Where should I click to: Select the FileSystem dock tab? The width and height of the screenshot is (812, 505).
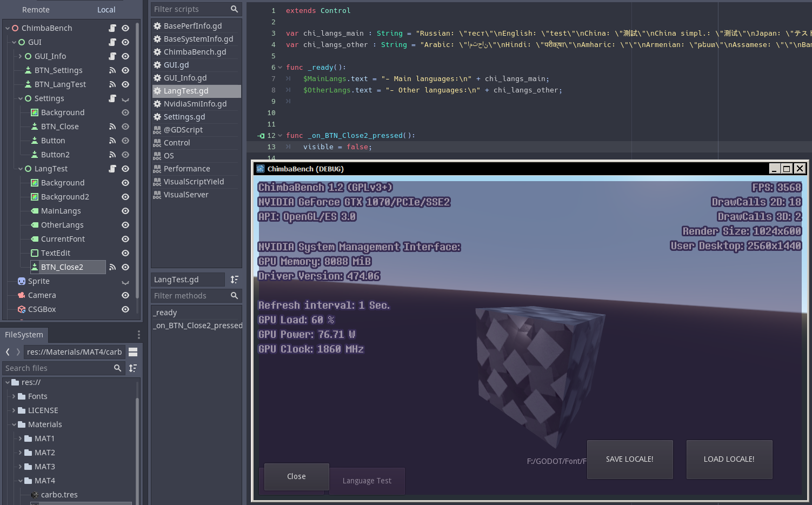click(x=24, y=335)
